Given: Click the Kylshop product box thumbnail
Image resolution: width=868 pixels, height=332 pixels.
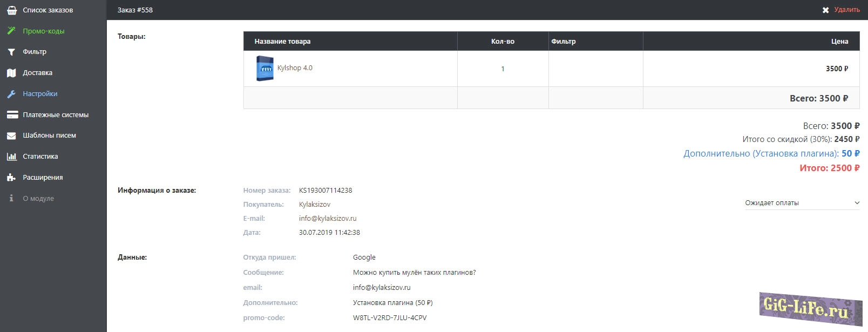Looking at the screenshot, I should 265,69.
